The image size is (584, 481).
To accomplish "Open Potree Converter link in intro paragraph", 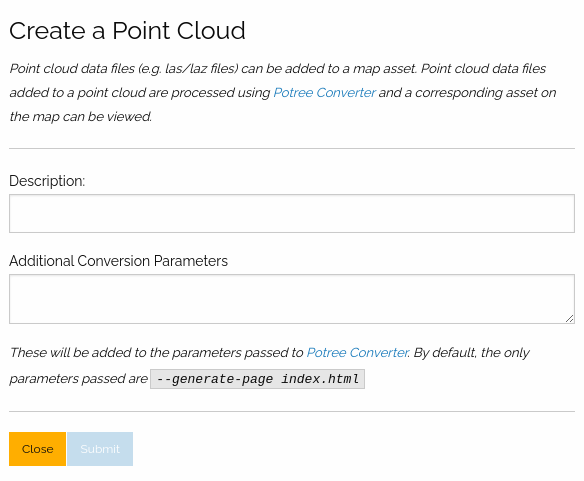I will coord(324,92).
